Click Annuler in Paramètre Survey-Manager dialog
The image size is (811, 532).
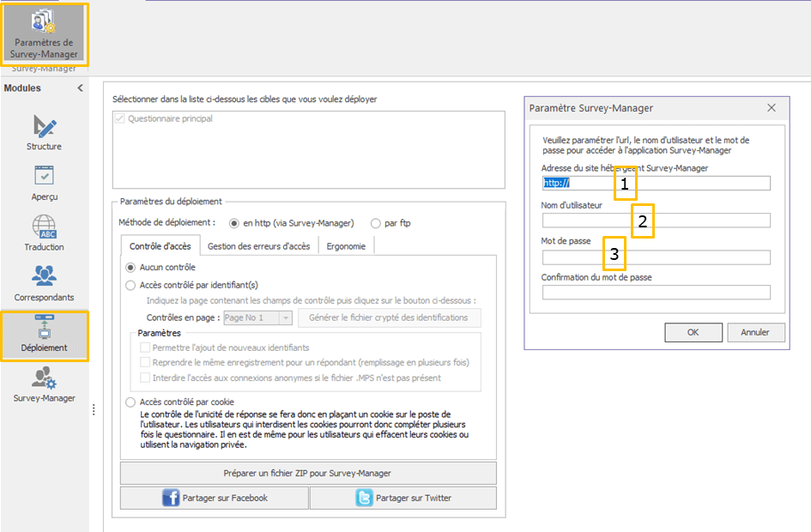click(755, 332)
